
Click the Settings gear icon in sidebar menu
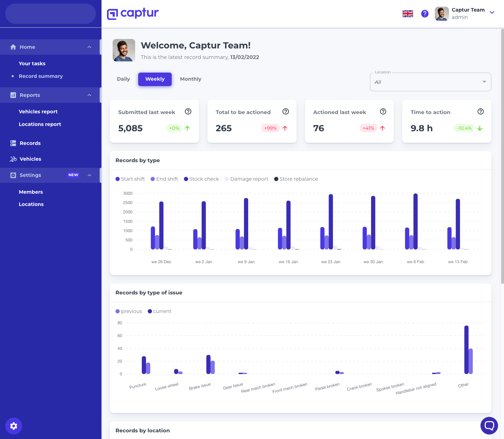click(x=13, y=175)
